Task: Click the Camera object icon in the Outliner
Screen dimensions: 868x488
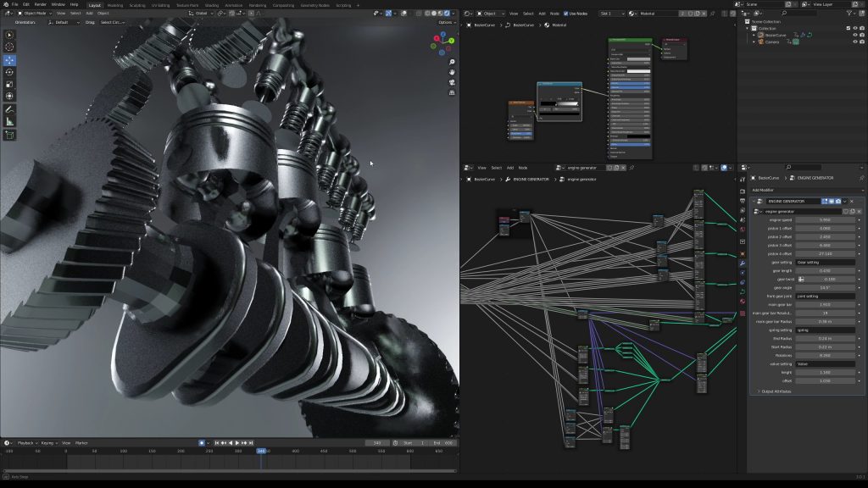Action: [x=760, y=42]
